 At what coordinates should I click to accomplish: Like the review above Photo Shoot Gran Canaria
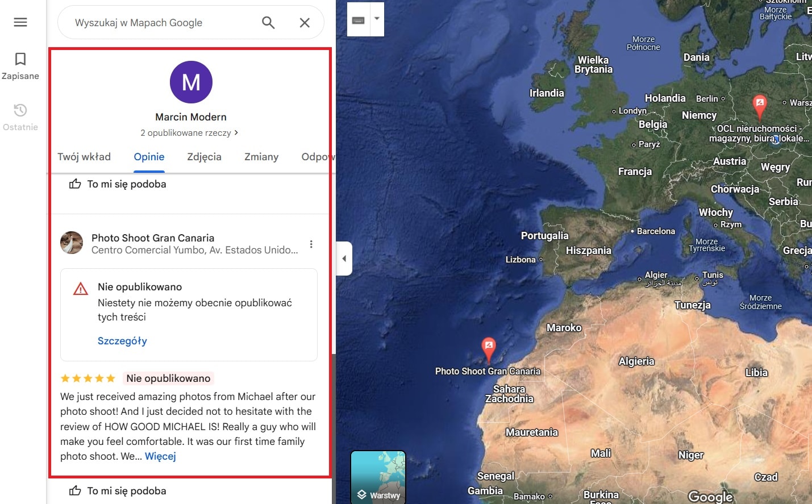(118, 184)
